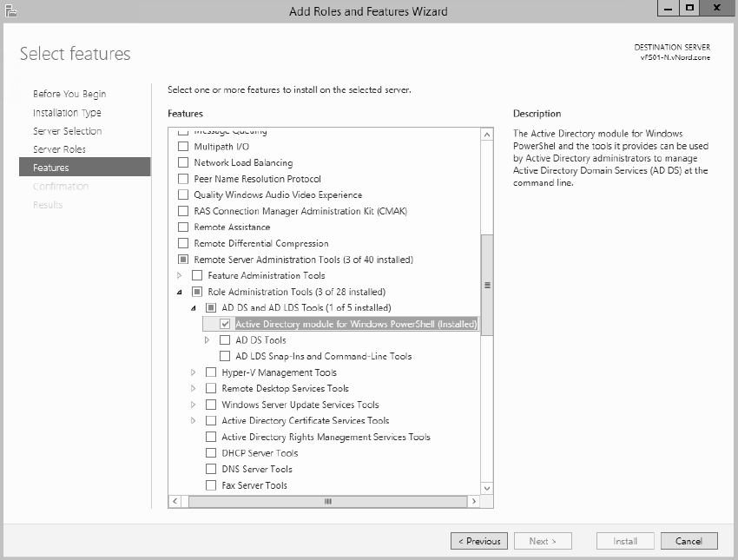Enable DHCP Server Tools
The width and height of the screenshot is (738, 560).
pyautogui.click(x=210, y=452)
